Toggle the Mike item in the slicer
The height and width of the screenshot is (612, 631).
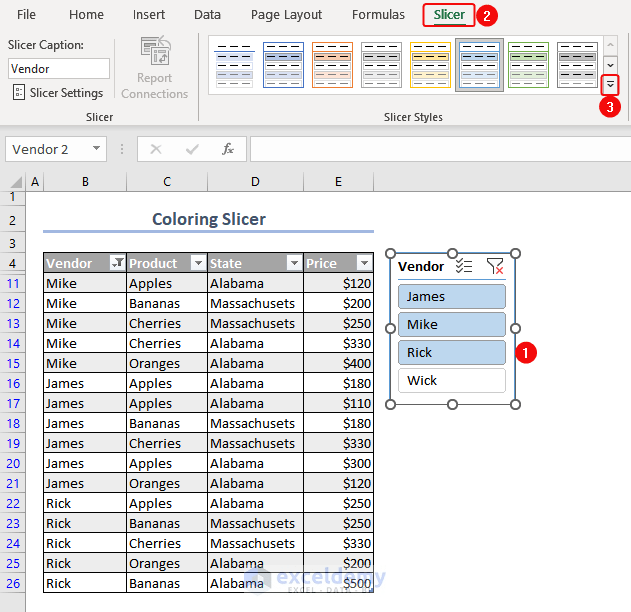pyautogui.click(x=452, y=324)
